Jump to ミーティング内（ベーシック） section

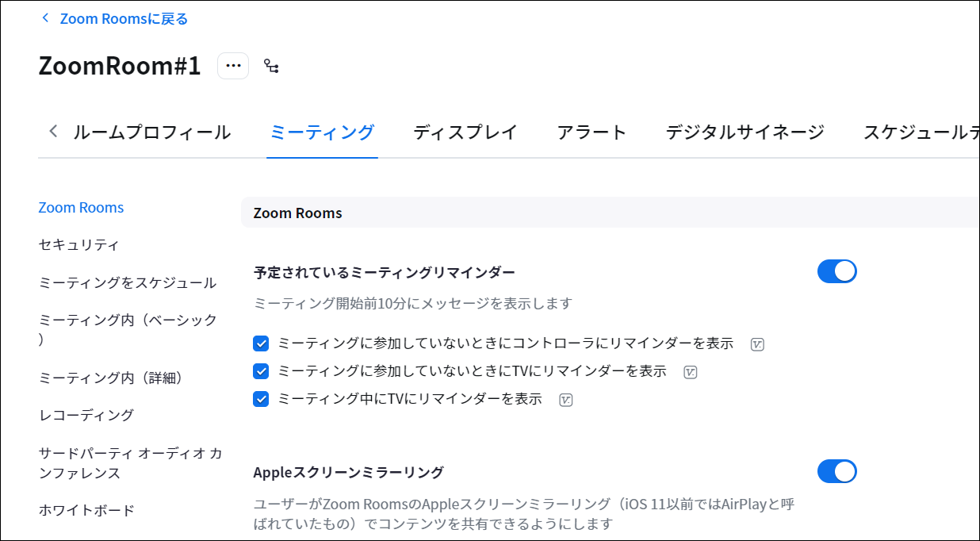tap(128, 329)
